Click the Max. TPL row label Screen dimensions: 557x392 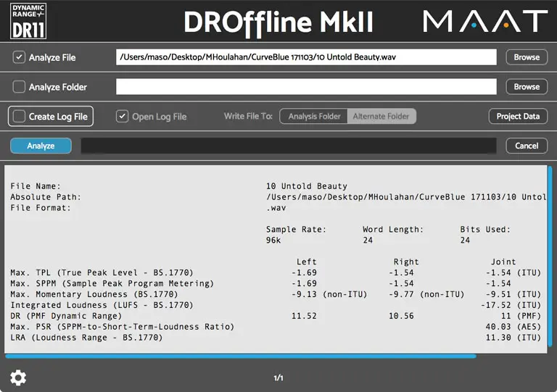[x=102, y=272]
